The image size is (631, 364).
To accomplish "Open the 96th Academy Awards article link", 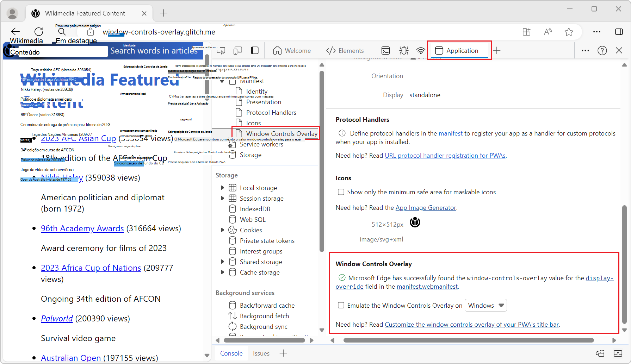I will tap(82, 228).
